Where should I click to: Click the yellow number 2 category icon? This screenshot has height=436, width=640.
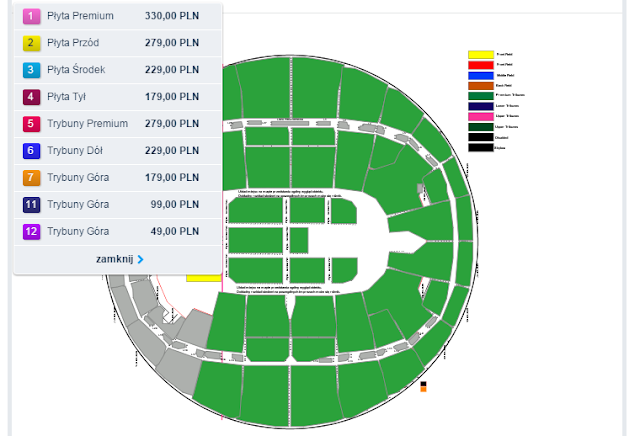(x=31, y=43)
